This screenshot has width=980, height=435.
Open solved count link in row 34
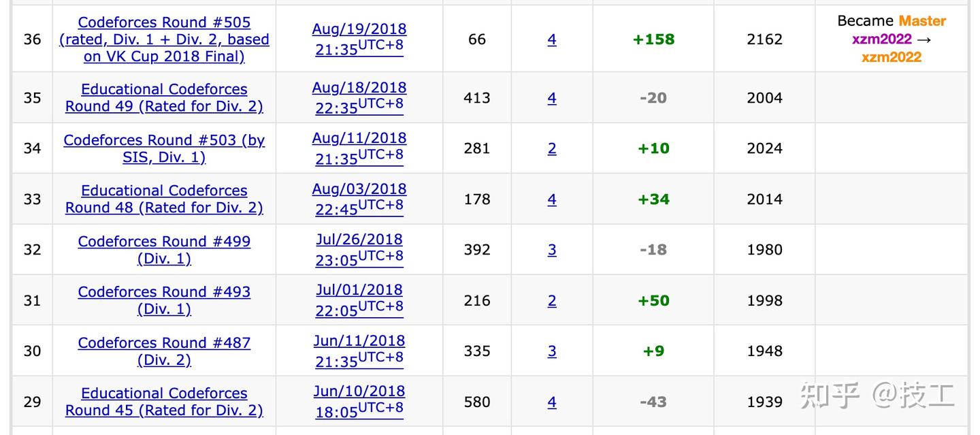[x=552, y=149]
